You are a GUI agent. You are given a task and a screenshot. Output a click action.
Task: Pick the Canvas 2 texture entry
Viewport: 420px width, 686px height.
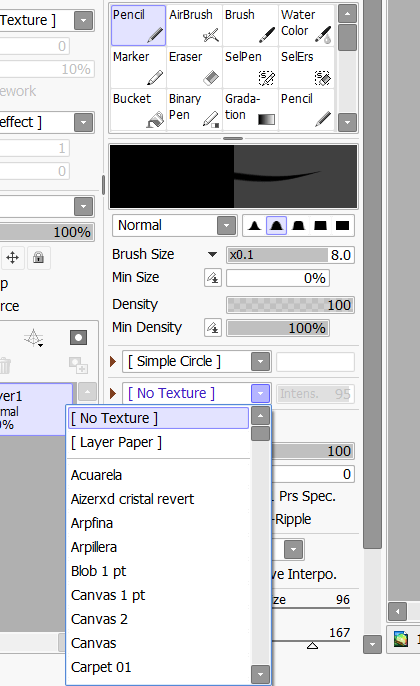point(99,619)
